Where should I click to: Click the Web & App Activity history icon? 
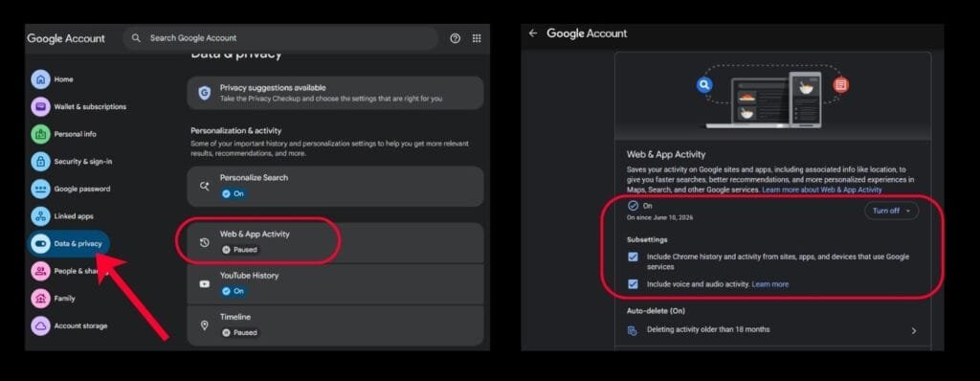click(205, 243)
